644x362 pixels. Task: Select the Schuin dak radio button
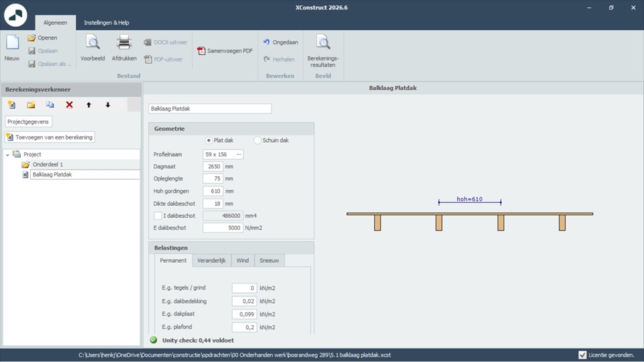[258, 140]
